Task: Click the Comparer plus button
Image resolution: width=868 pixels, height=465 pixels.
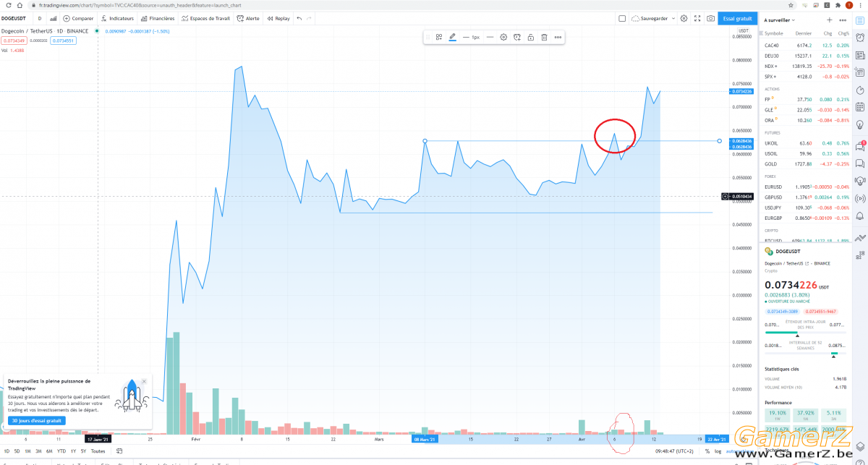Action: point(78,18)
